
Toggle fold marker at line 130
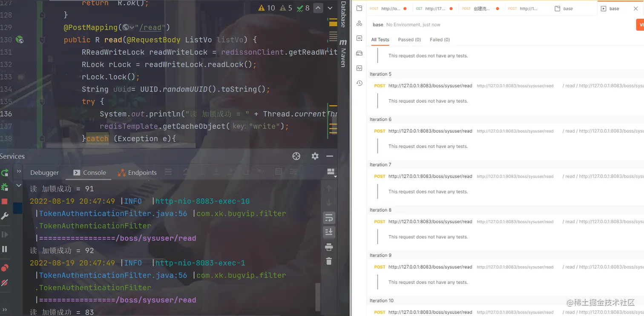pyautogui.click(x=42, y=40)
